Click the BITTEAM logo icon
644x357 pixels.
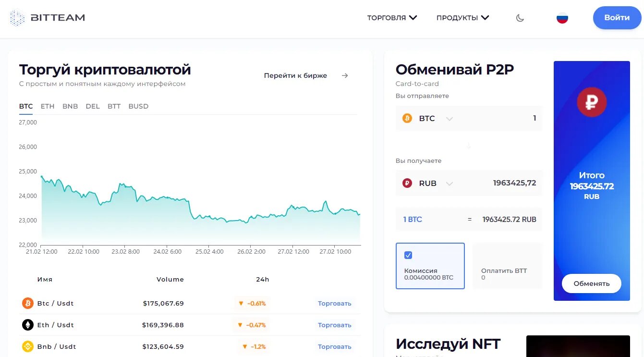pos(17,18)
